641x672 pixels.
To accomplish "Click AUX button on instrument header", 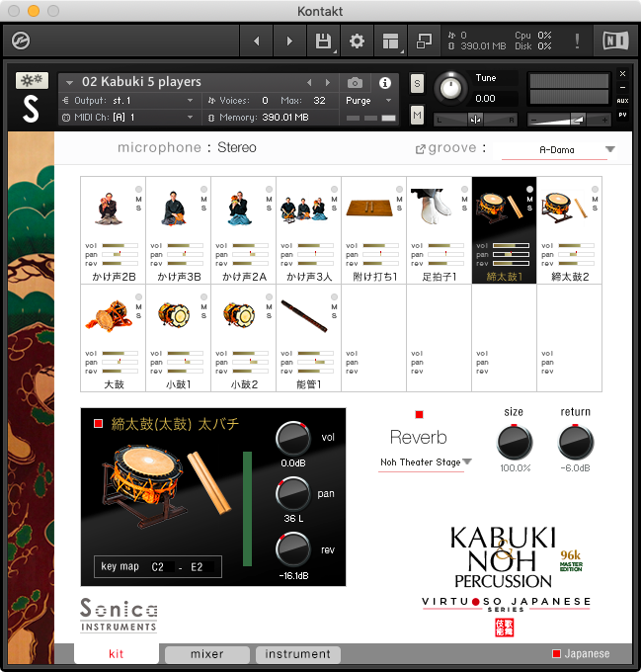I will click(x=622, y=101).
